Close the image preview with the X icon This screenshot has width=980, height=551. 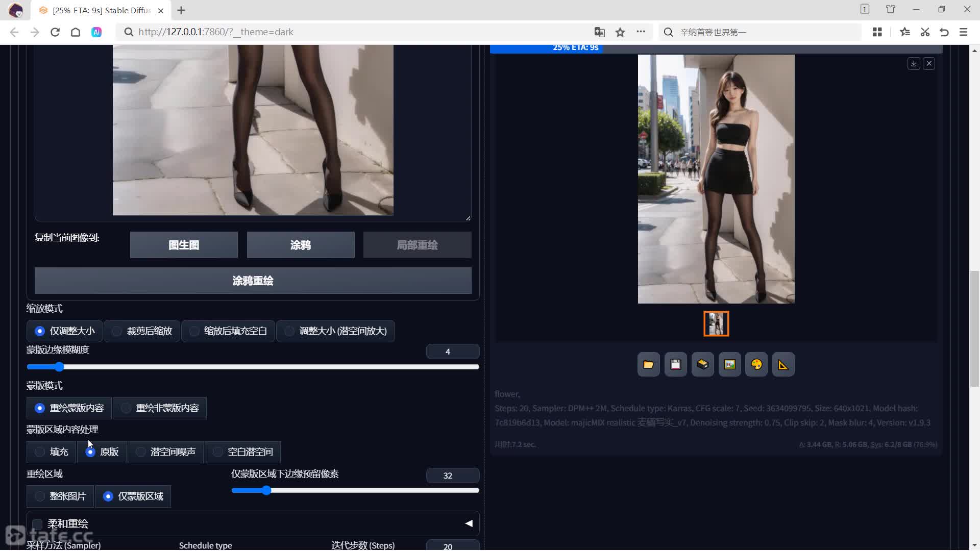(929, 64)
